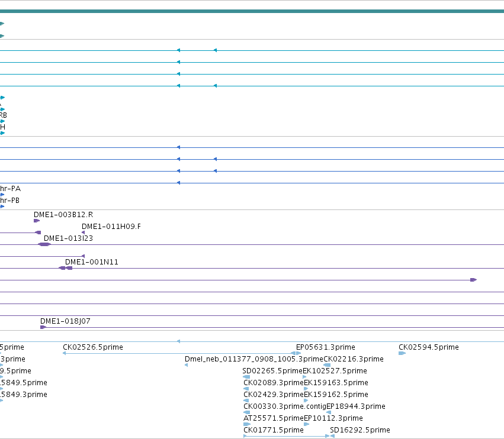Select the CK02216.3prime EST label
The image size is (504, 439).
354,359
